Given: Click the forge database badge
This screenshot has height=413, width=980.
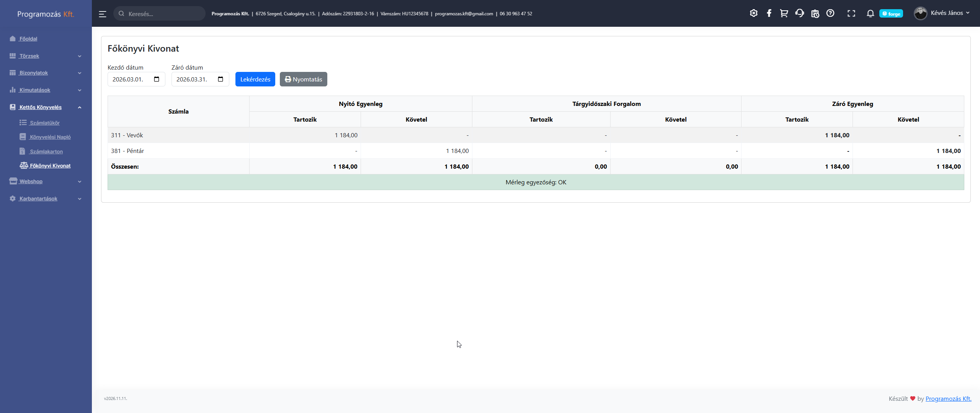Looking at the screenshot, I should point(891,14).
